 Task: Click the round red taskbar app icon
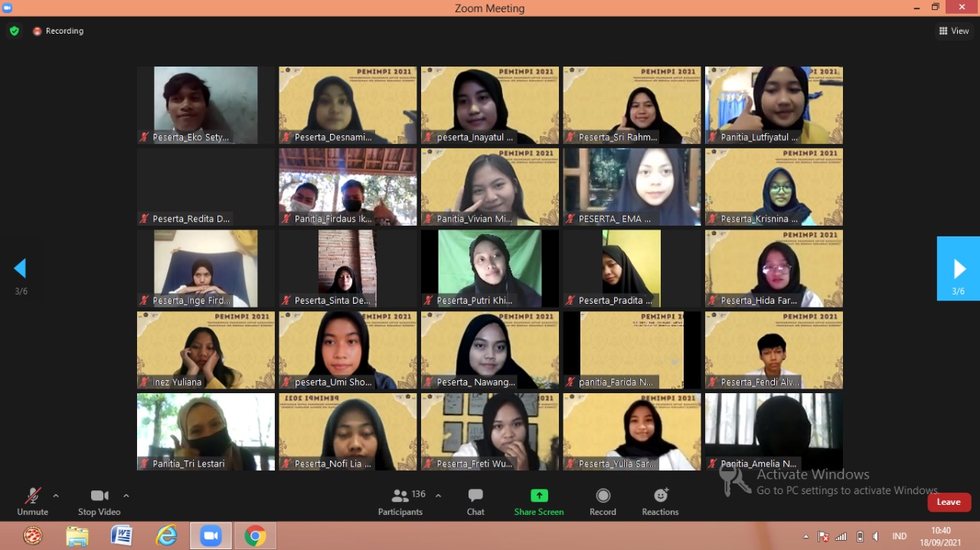click(32, 536)
